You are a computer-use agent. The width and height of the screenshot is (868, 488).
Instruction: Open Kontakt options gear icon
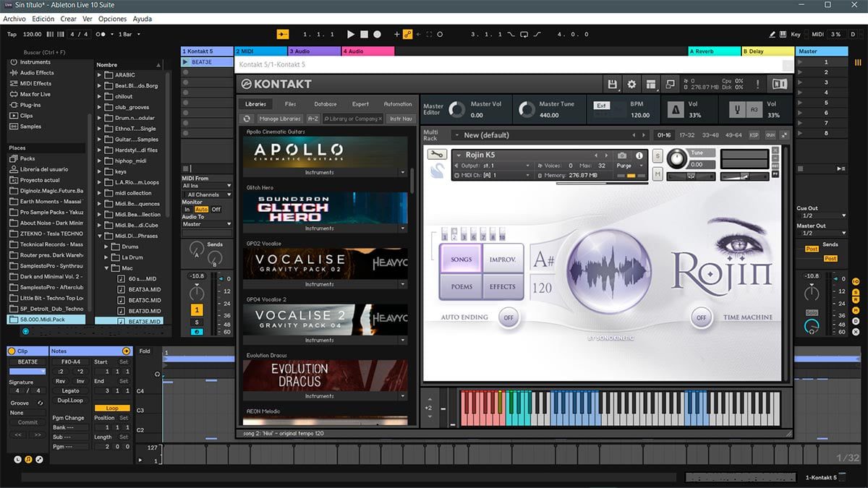click(x=631, y=84)
